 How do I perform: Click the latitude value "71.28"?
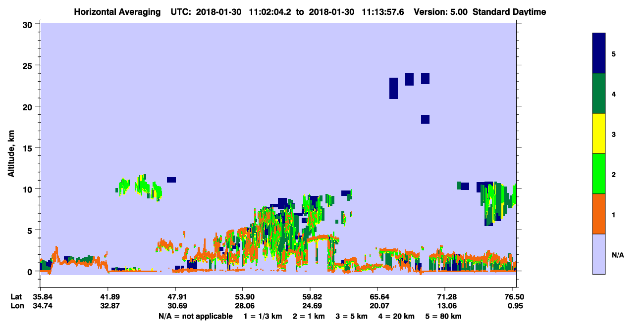coord(445,297)
